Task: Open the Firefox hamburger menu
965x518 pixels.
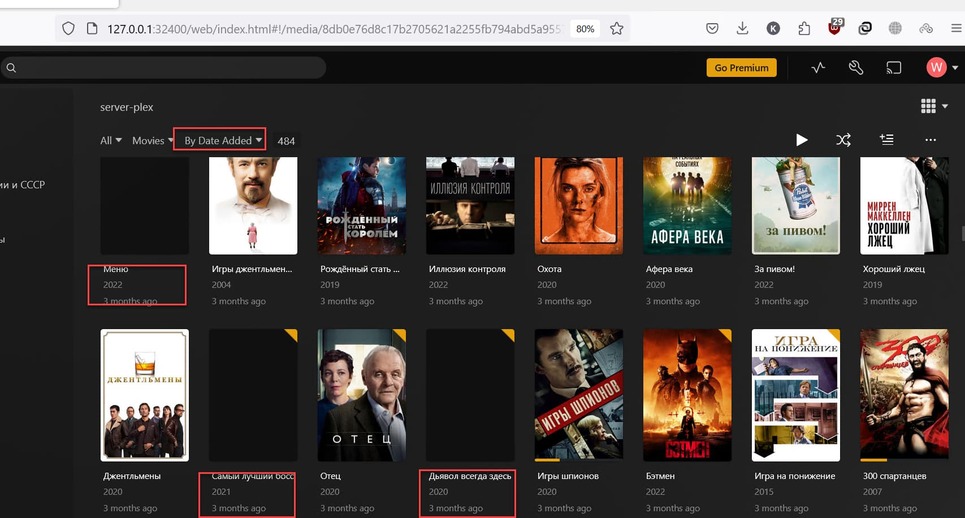Action: click(x=956, y=28)
